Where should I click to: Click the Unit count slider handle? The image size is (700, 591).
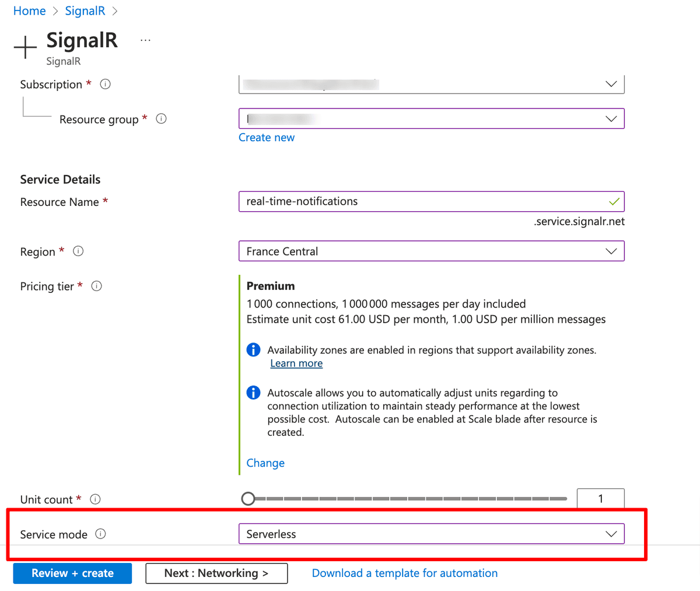coord(249,499)
